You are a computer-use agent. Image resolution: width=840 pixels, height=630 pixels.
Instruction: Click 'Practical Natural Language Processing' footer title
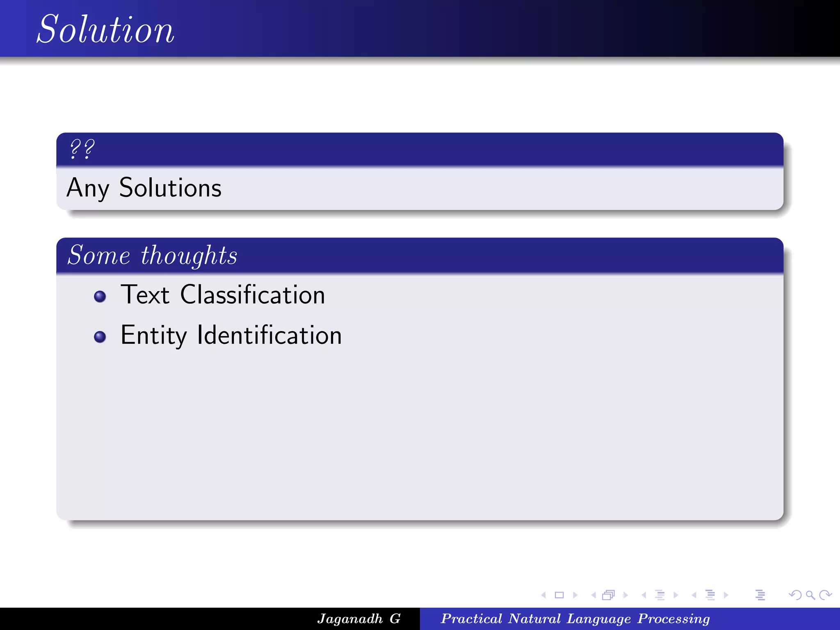coord(575,619)
